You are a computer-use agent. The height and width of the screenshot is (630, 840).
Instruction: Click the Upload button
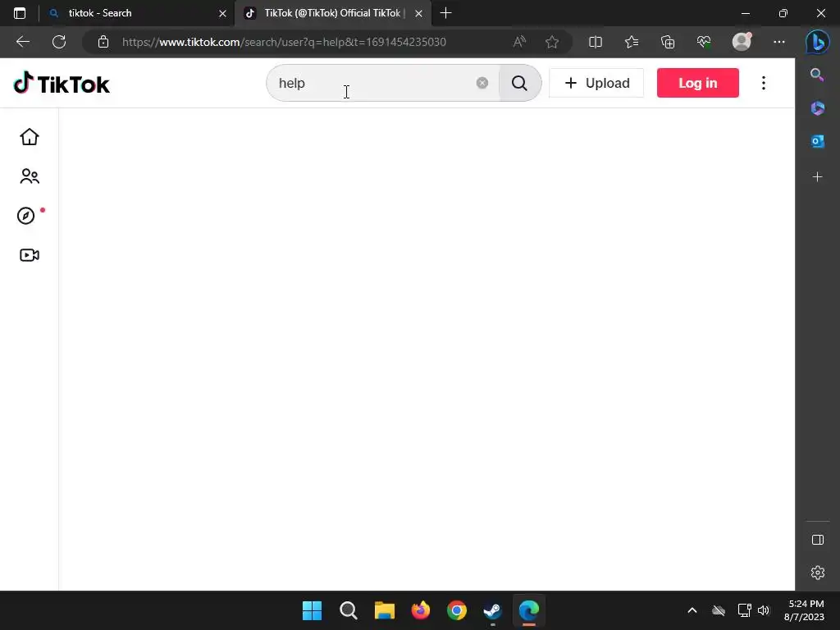click(x=596, y=83)
